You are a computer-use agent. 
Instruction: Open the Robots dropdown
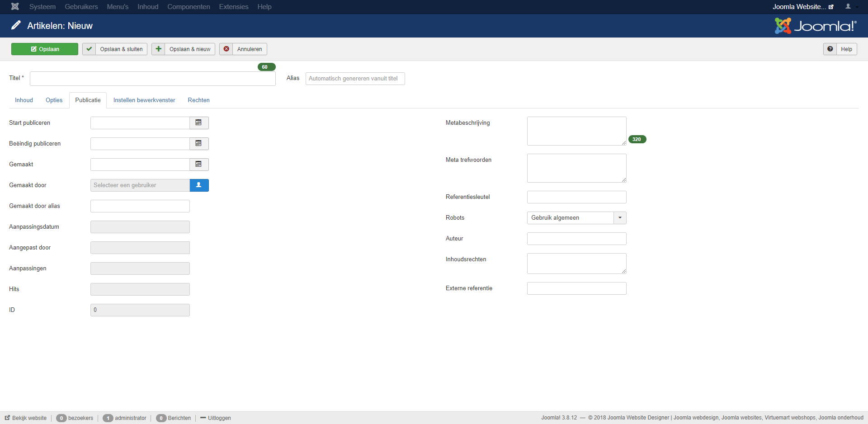[x=620, y=217]
